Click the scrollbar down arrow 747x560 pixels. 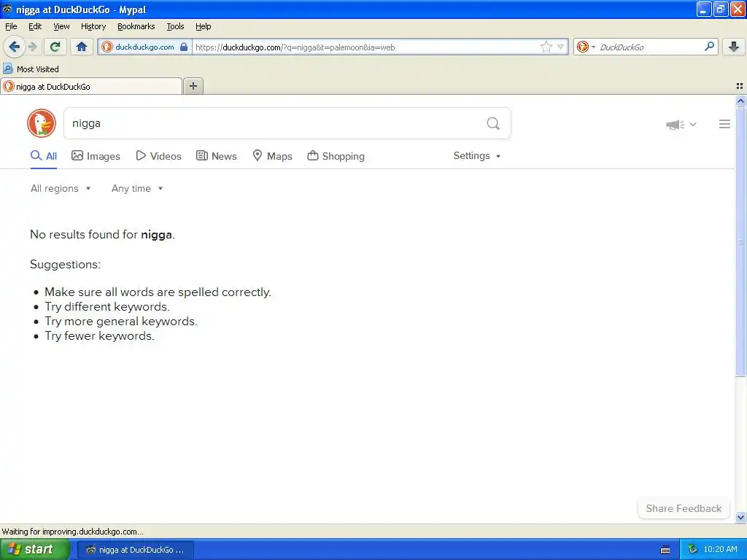click(740, 517)
